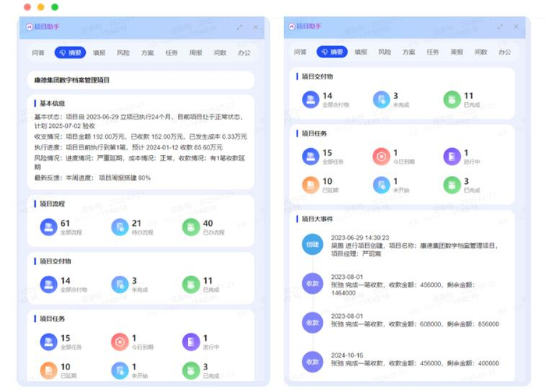Click right panel 未完成 deliverables icon
Screen dimensions: 546x392
[381, 100]
